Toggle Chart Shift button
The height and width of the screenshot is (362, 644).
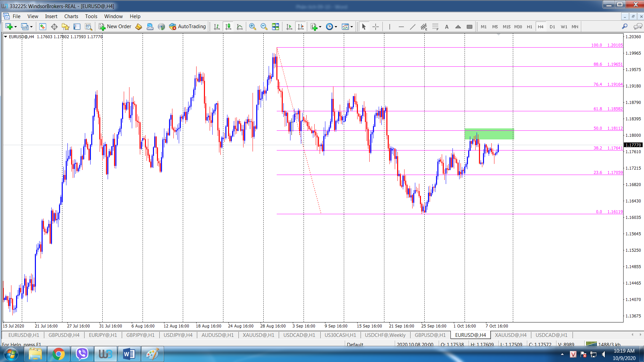click(x=301, y=26)
